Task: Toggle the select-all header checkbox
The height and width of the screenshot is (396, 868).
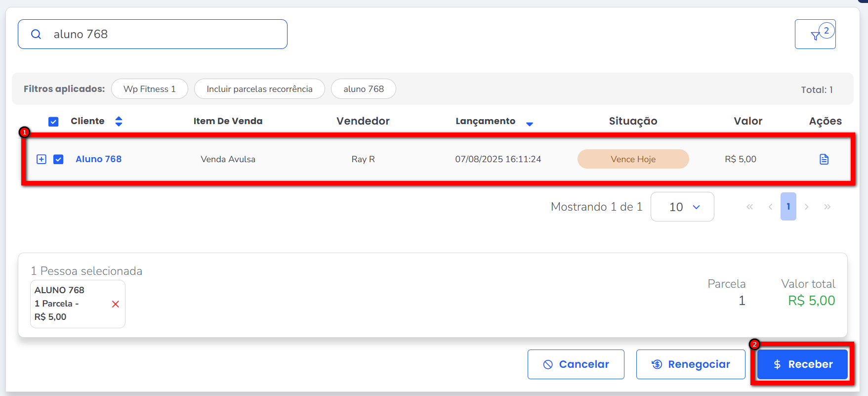Action: 53,122
